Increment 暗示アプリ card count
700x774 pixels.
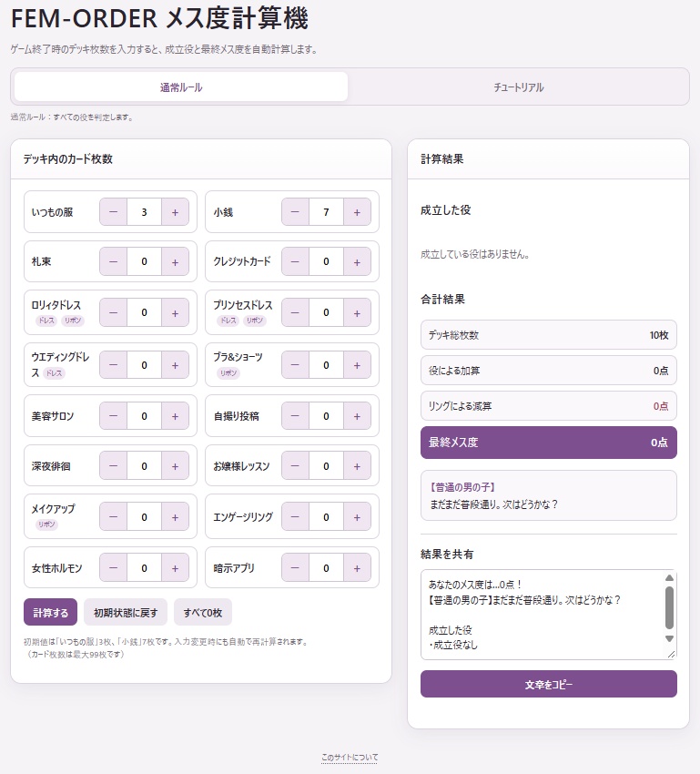click(x=357, y=568)
